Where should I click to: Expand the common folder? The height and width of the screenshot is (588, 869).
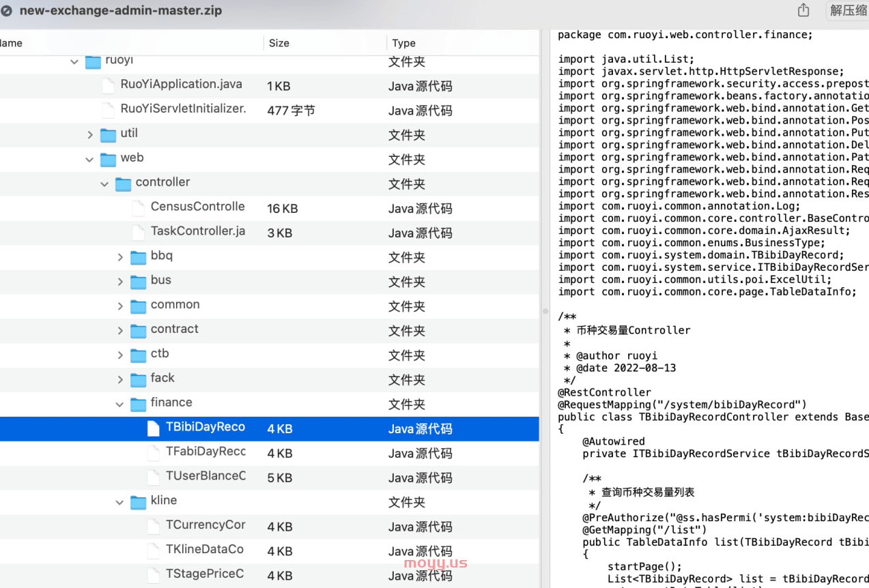(x=120, y=306)
